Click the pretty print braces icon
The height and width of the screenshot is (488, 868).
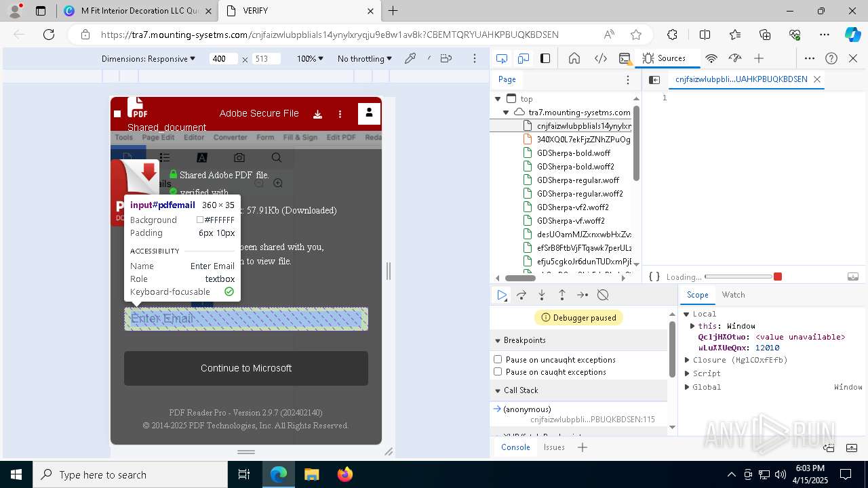click(x=654, y=277)
